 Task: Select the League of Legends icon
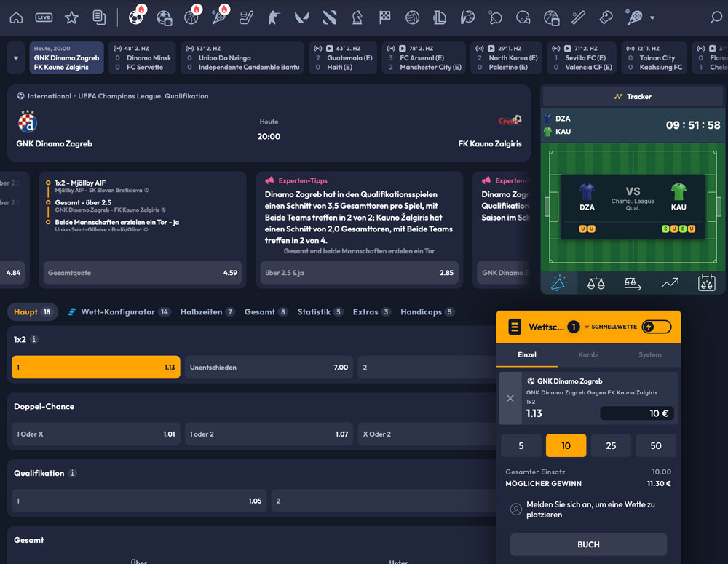(439, 17)
